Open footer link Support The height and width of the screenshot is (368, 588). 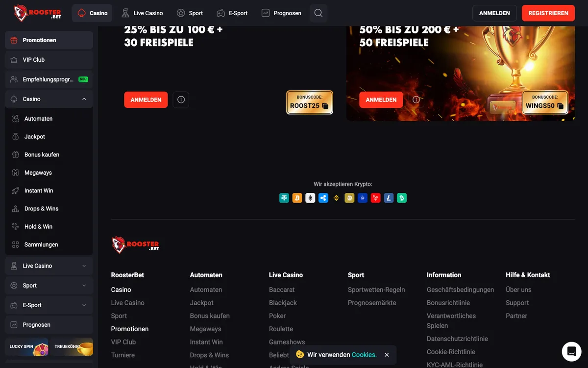(517, 303)
